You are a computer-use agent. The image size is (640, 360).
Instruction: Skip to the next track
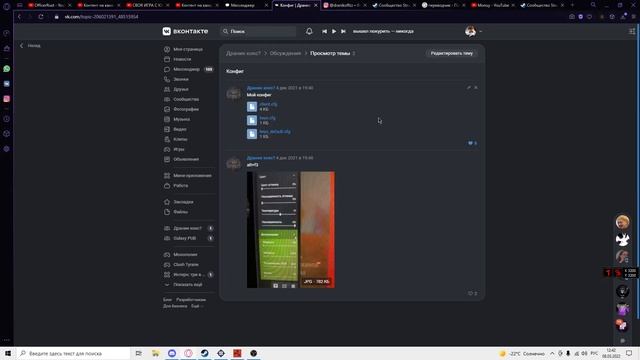(x=343, y=31)
